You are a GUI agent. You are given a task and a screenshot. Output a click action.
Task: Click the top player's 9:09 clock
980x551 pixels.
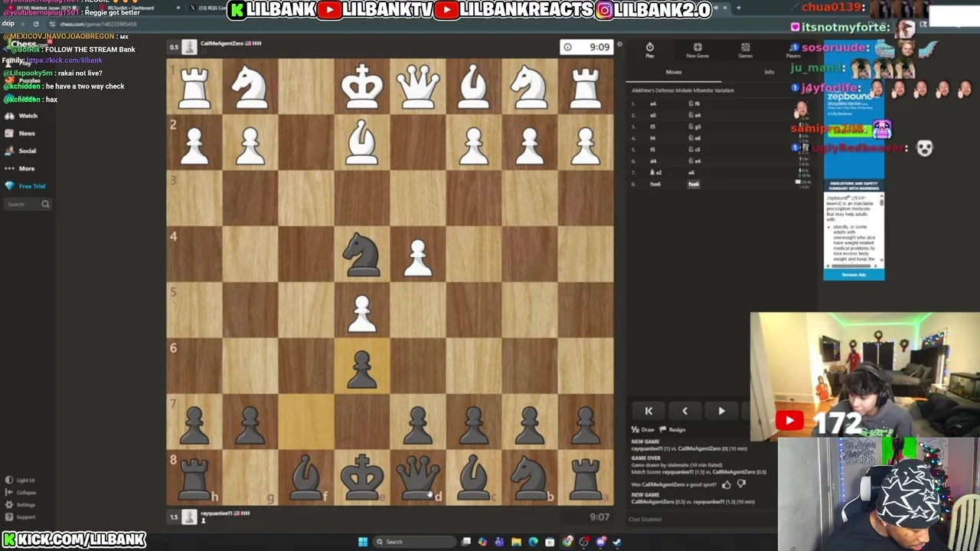(586, 47)
